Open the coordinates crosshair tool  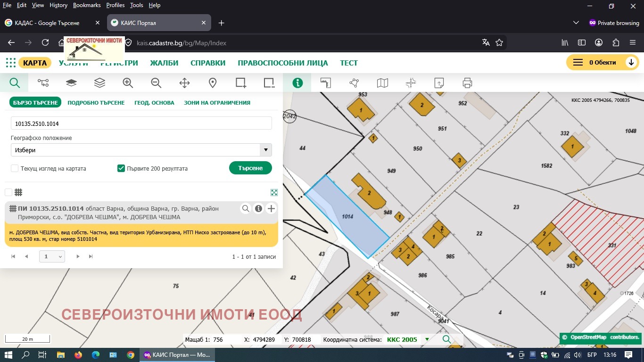(411, 82)
